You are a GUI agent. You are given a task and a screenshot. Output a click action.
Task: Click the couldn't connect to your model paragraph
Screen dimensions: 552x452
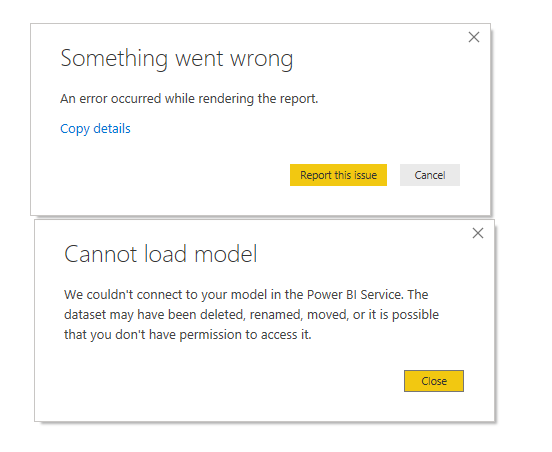251,314
